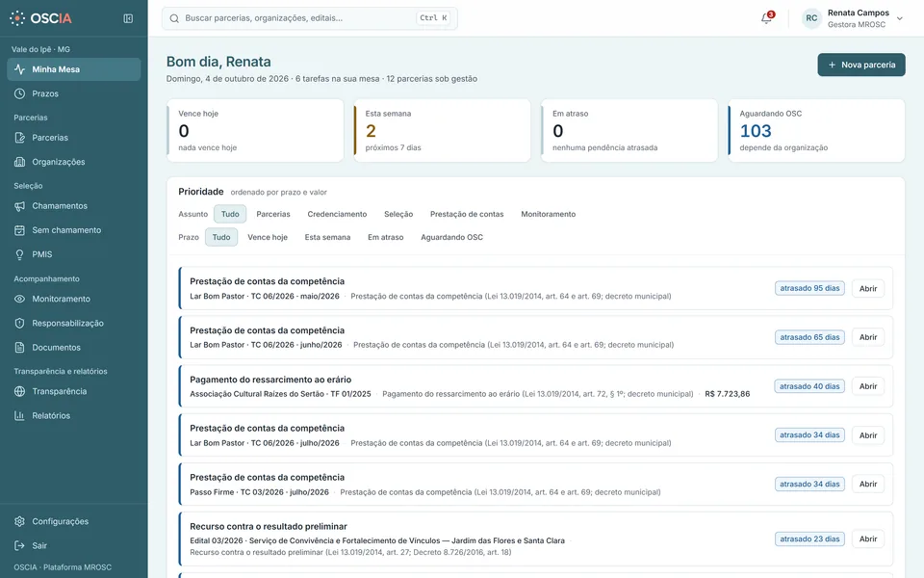Click the PMIS lightbulb icon
Viewport: 924px width, 578px height.
(19, 254)
